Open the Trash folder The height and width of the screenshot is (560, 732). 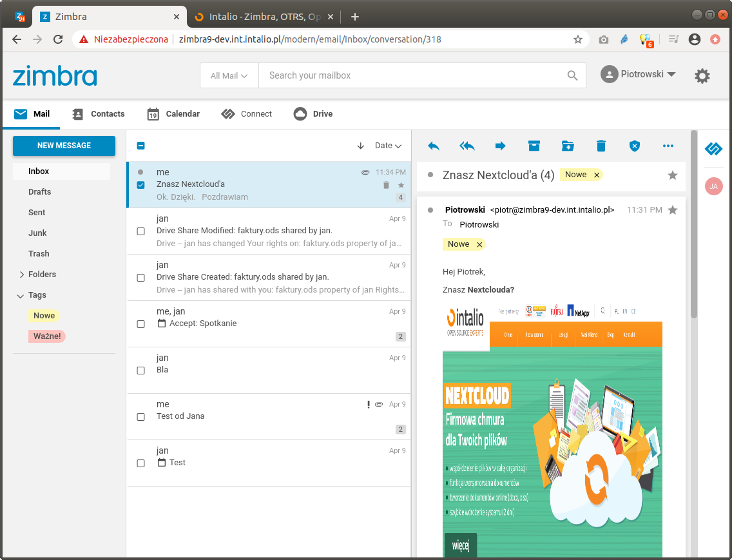[39, 254]
